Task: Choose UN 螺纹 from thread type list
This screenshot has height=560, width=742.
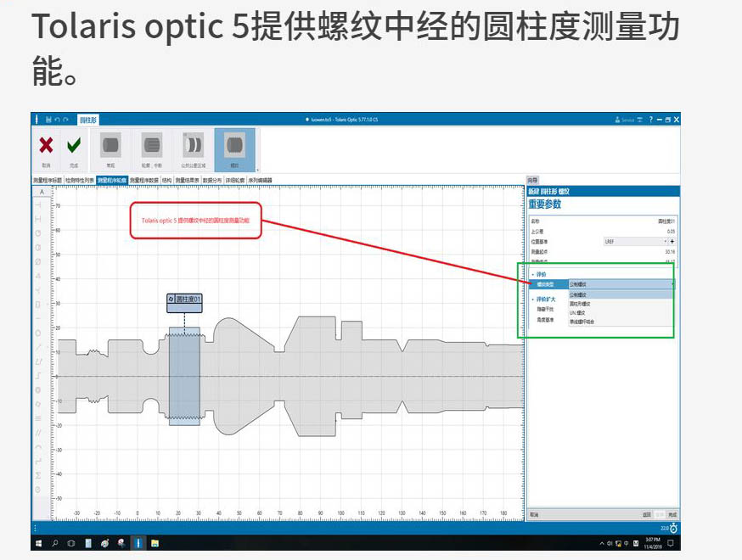Action: click(579, 312)
